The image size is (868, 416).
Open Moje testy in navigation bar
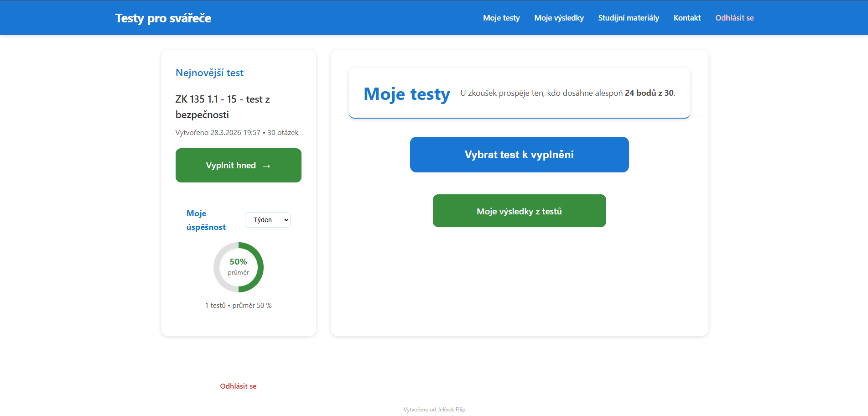tap(501, 18)
